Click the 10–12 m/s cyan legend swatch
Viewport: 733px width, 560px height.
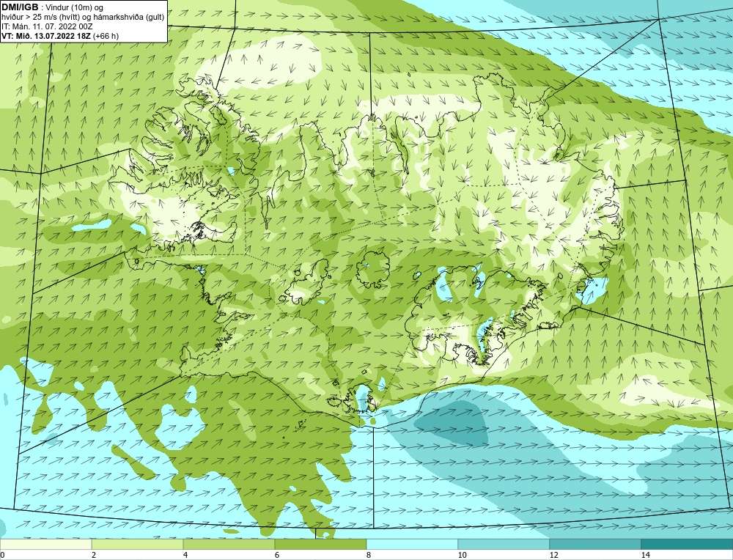coord(504,544)
